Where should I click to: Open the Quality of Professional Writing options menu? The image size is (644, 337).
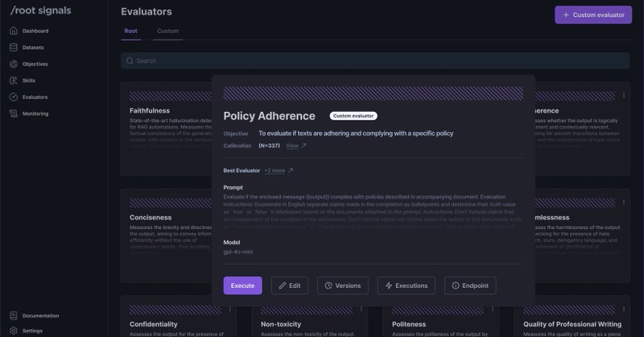coord(624,309)
